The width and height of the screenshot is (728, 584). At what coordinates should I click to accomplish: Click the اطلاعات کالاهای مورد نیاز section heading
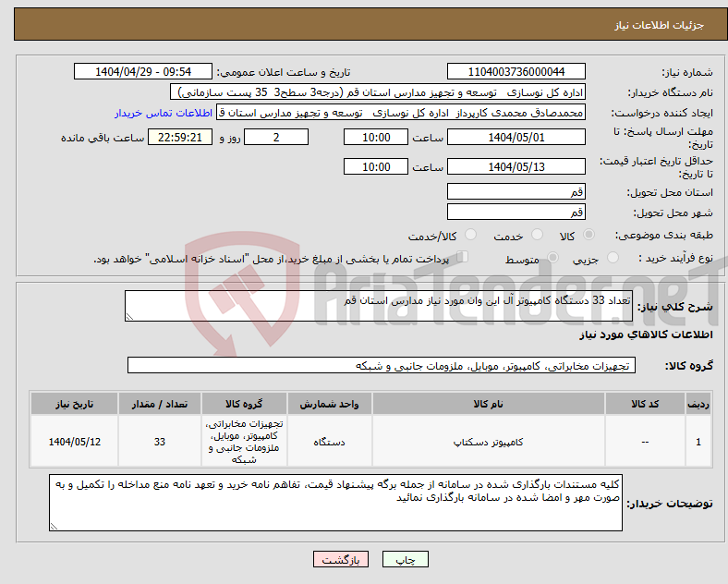(x=646, y=335)
